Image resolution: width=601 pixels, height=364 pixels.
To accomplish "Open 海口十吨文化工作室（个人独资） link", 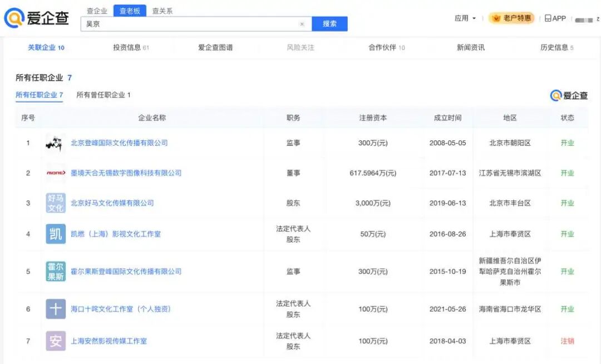I will (121, 309).
